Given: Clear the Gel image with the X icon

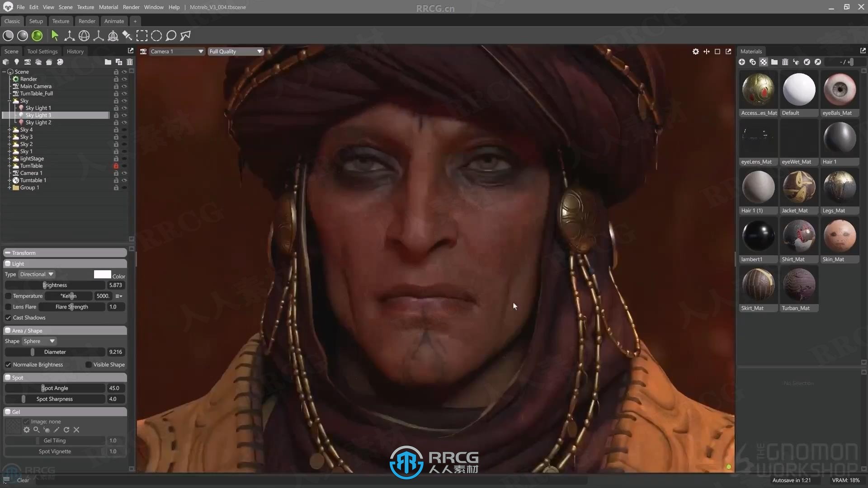Looking at the screenshot, I should click(x=76, y=430).
